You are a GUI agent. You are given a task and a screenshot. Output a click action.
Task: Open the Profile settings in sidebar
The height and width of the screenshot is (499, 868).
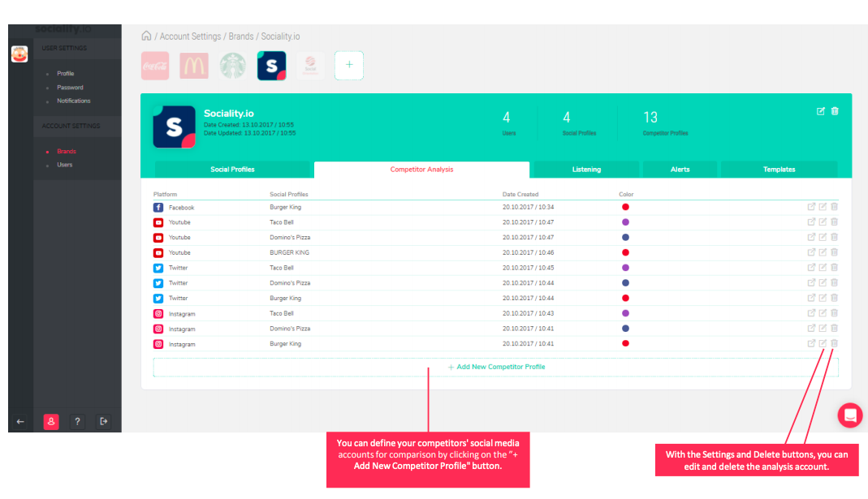click(65, 74)
